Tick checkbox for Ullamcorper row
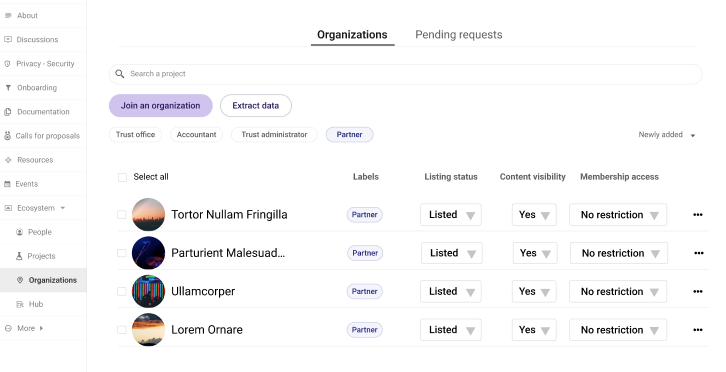Screen dimensions: 726x372 (x=122, y=291)
